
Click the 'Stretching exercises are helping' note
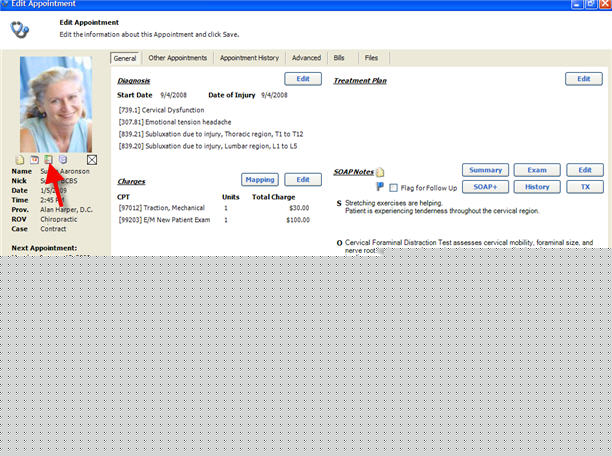pos(393,203)
